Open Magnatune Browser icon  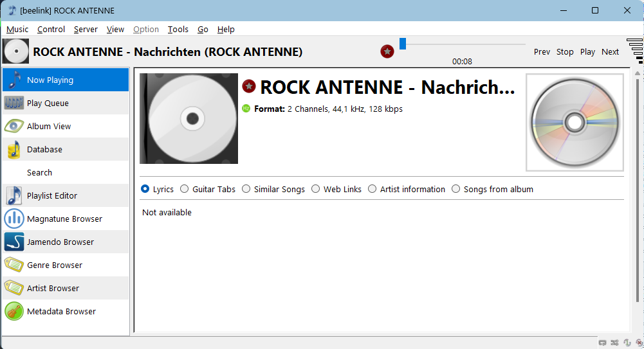14,219
